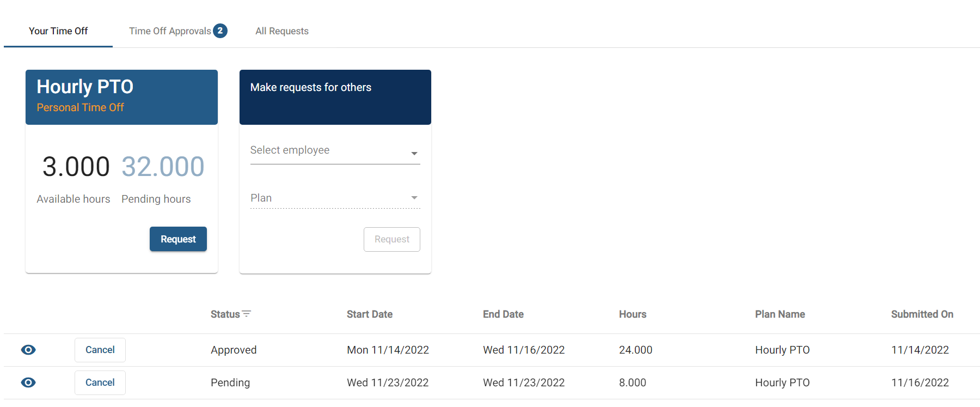View details of the Approved request
This screenshot has height=407, width=980.
pos(28,350)
